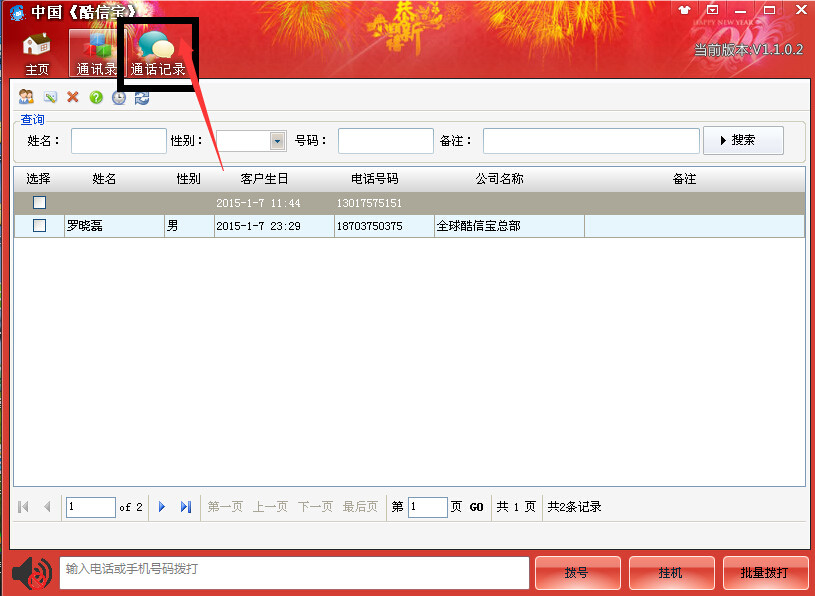
Task: Click the 备注 column header
Action: pos(684,179)
